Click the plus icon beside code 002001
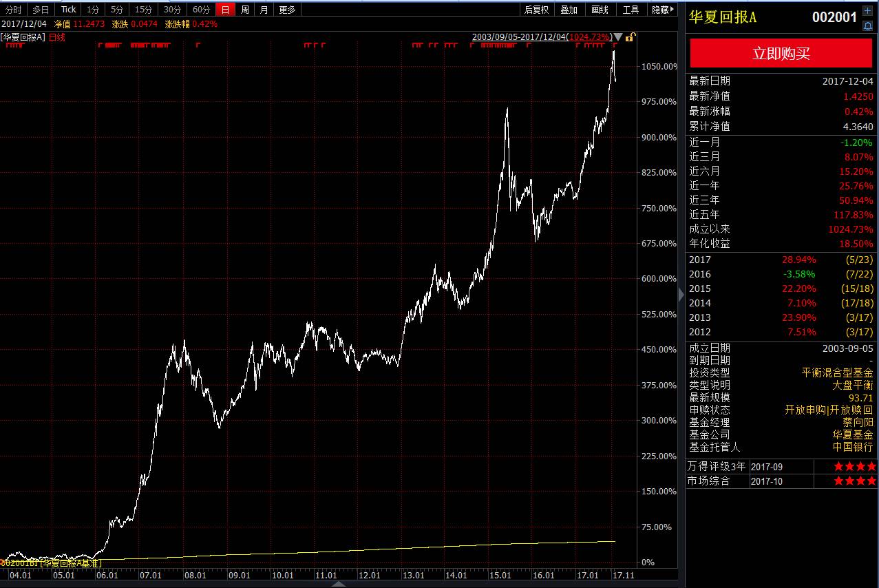This screenshot has height=588, width=879. click(867, 12)
